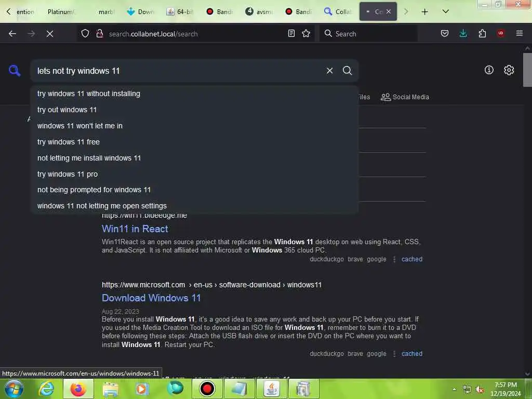Open the volume tray icon
532x399 pixels.
coord(480,390)
